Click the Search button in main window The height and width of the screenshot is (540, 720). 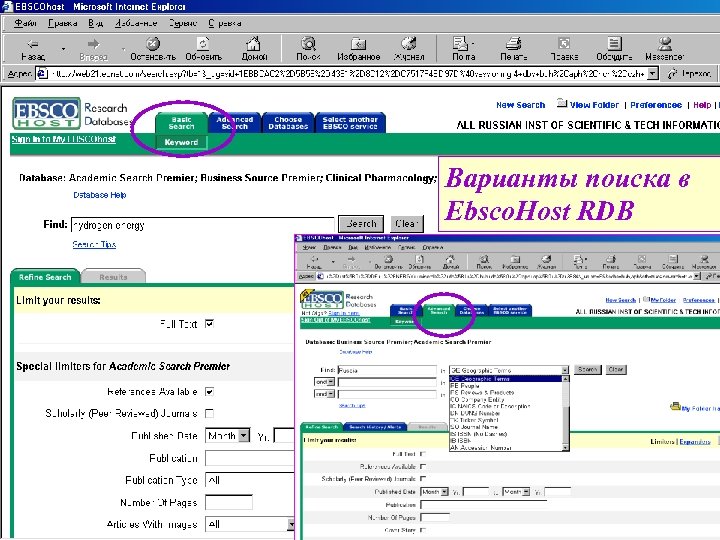tap(361, 224)
